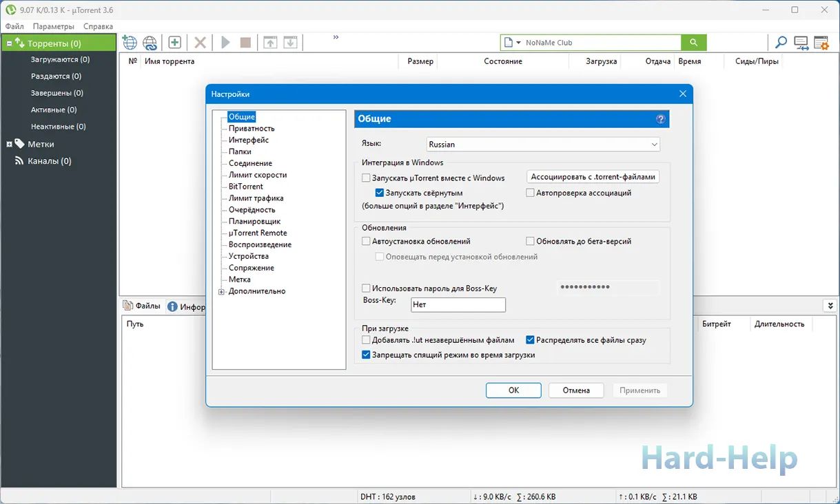Image resolution: width=840 pixels, height=504 pixels.
Task: Click the Stop torrent square icon
Action: [x=245, y=42]
